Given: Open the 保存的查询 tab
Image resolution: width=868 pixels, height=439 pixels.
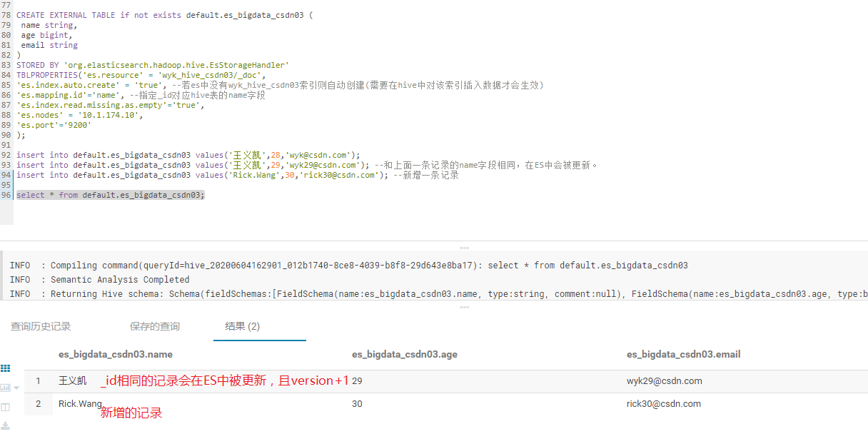Looking at the screenshot, I should click(x=155, y=326).
